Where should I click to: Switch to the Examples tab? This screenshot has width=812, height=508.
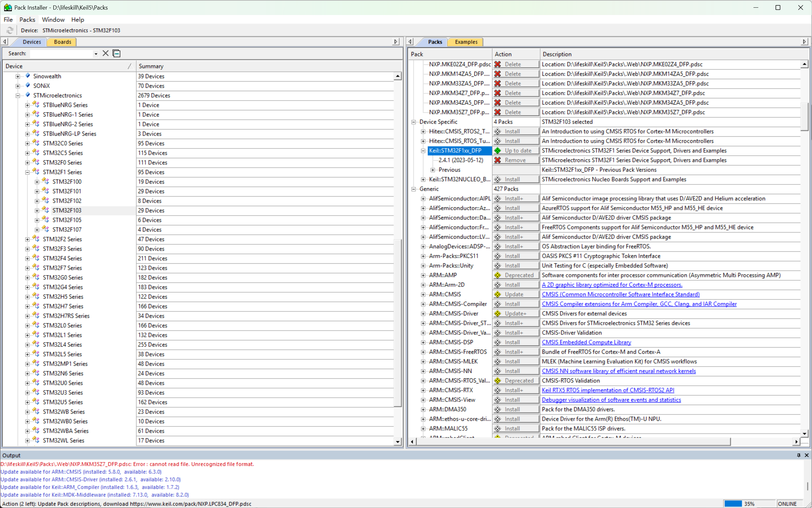[466, 42]
